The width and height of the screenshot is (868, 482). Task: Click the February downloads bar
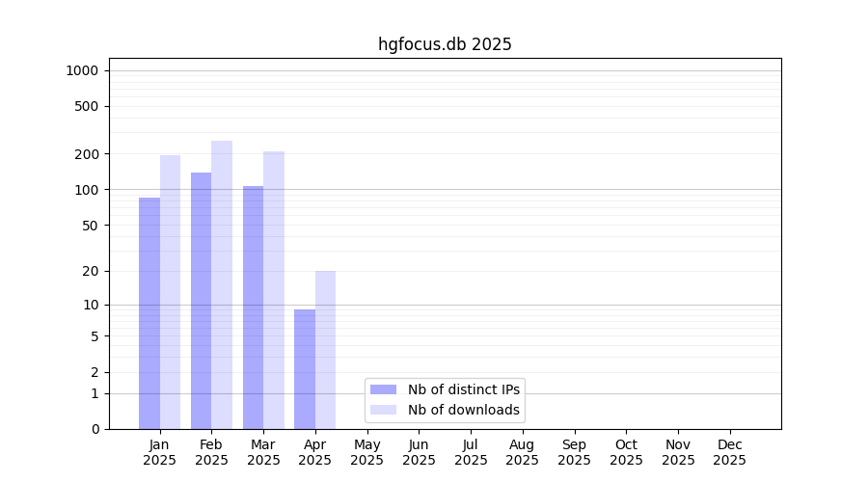[x=222, y=284]
